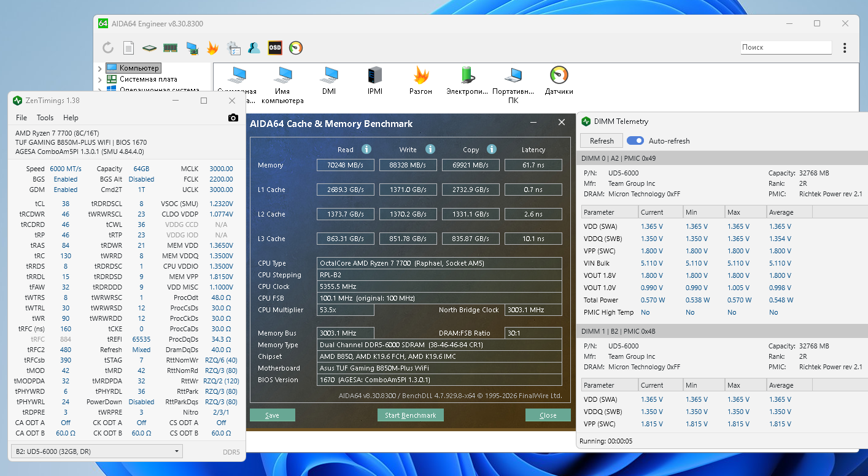Click the Memory Read value 70248 MB/s
The height and width of the screenshot is (476, 868).
346,165
